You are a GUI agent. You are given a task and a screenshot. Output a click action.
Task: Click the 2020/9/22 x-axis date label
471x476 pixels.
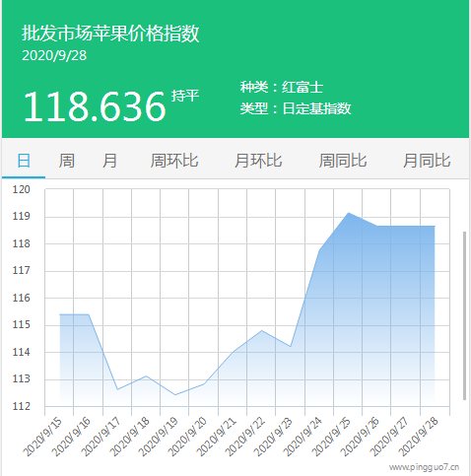coord(245,438)
